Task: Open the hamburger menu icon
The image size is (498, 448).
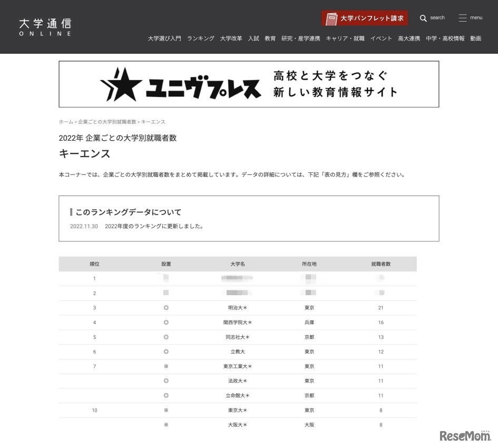Action: [x=462, y=17]
